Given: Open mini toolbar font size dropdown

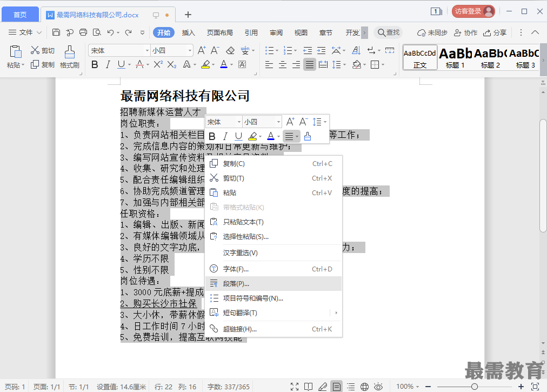Looking at the screenshot, I should pyautogui.click(x=278, y=122).
